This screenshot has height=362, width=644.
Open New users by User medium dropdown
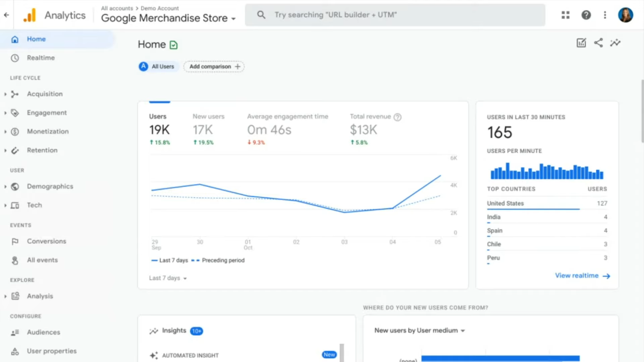[419, 331]
